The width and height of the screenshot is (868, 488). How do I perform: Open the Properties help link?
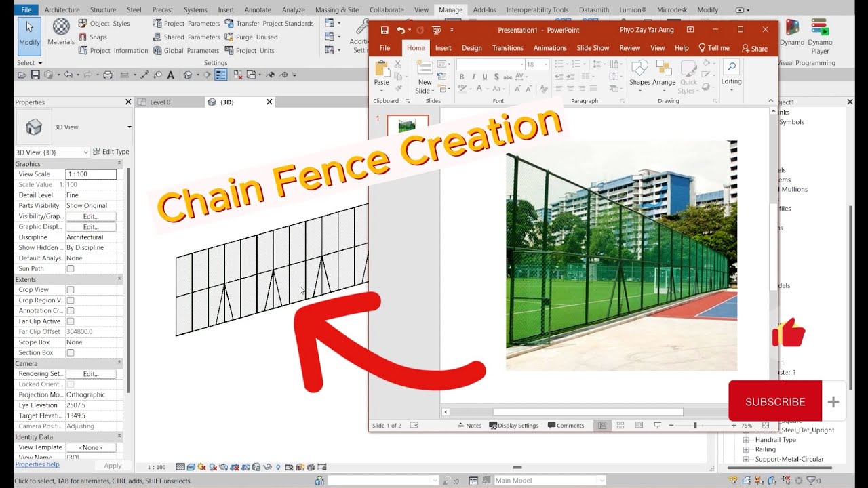37,464
